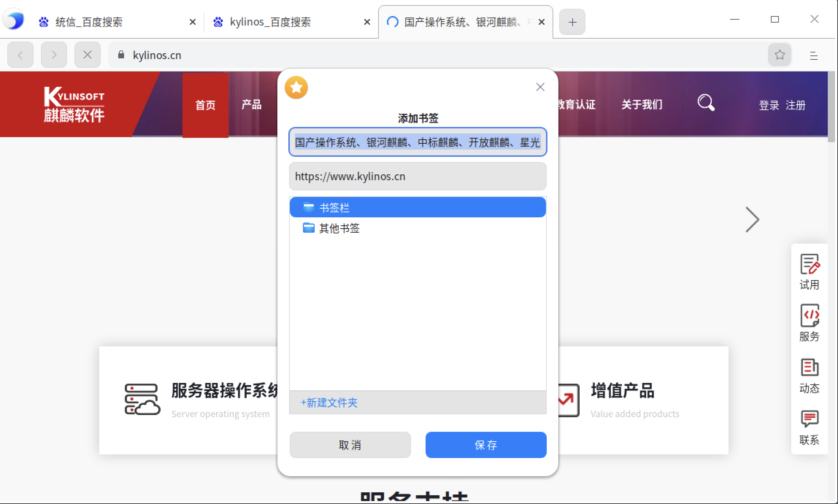Click the page vertical scrollbar
838x504 pixels.
(832, 108)
